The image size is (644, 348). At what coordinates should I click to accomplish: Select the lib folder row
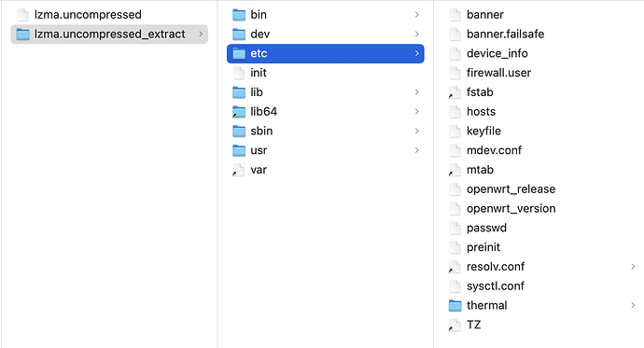(326, 92)
